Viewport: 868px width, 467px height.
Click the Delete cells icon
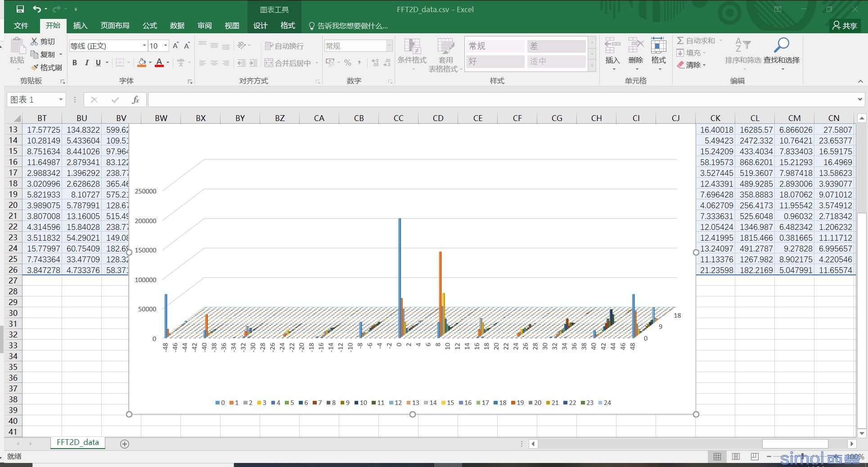(636, 46)
